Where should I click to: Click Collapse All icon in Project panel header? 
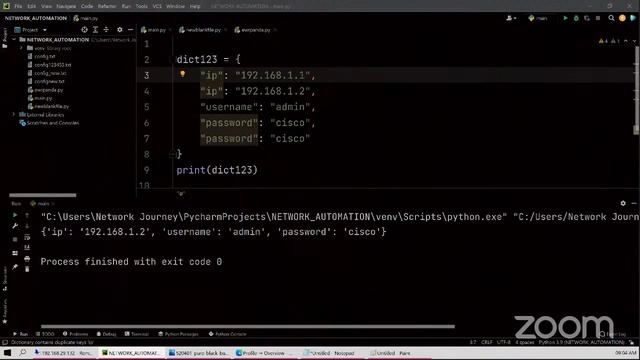pyautogui.click(x=106, y=30)
